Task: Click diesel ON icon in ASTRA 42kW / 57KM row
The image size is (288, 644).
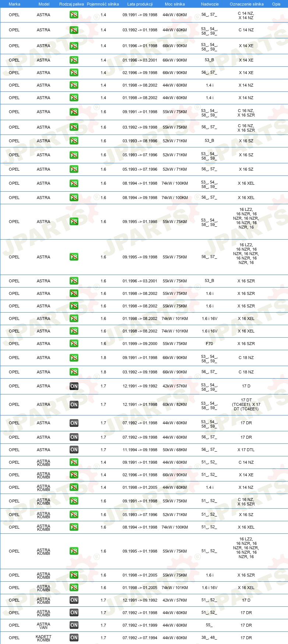Action: point(74,386)
